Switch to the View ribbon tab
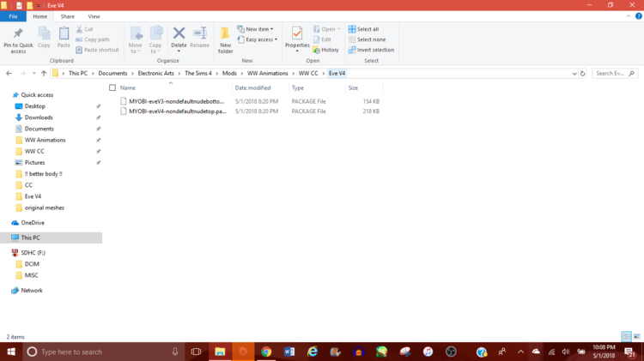This screenshot has height=361, width=644. click(x=94, y=16)
